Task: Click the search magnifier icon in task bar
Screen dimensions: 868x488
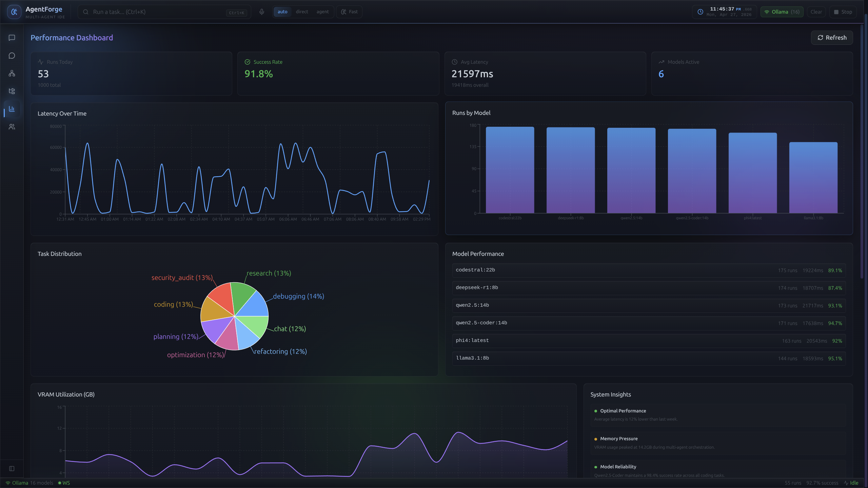Action: (x=86, y=12)
